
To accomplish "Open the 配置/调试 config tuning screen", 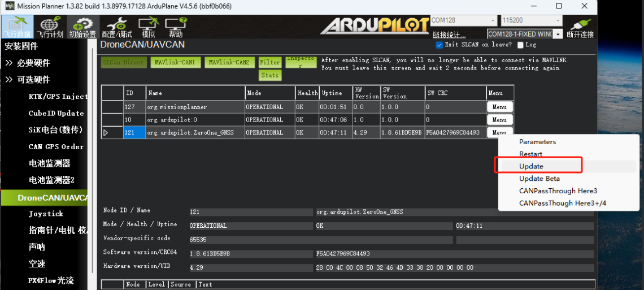I will [x=116, y=27].
